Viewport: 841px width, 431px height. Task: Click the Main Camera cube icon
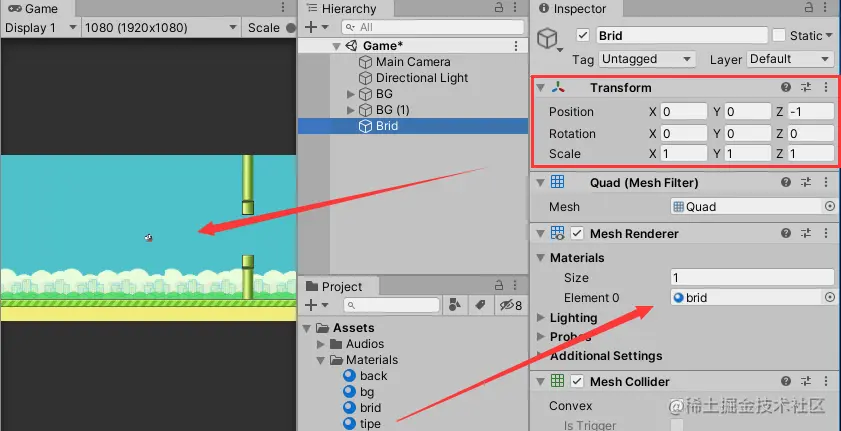(365, 62)
